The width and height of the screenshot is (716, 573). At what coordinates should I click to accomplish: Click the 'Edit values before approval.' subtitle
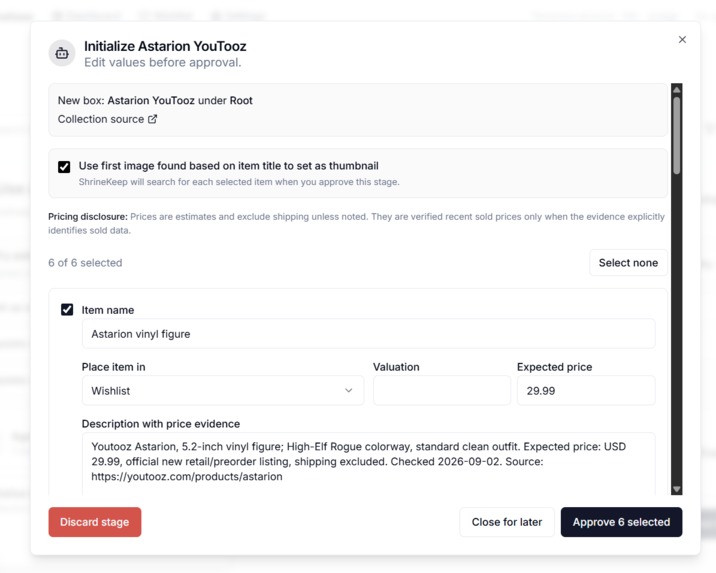click(163, 63)
